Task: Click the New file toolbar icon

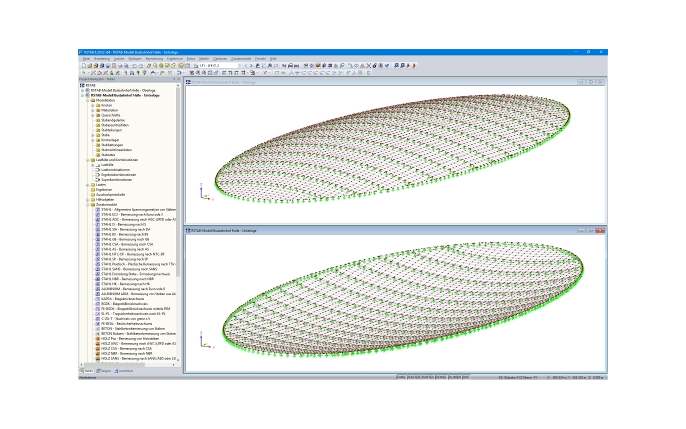Action: (84, 66)
